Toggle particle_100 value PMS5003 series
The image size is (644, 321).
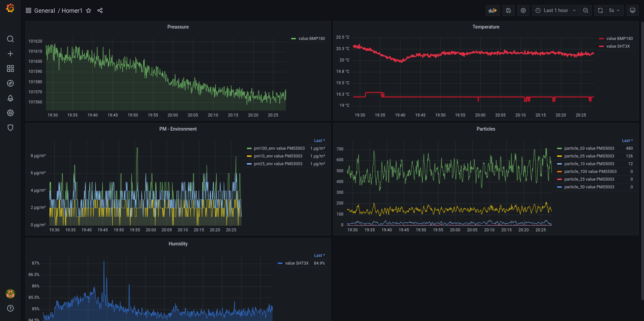click(x=590, y=172)
